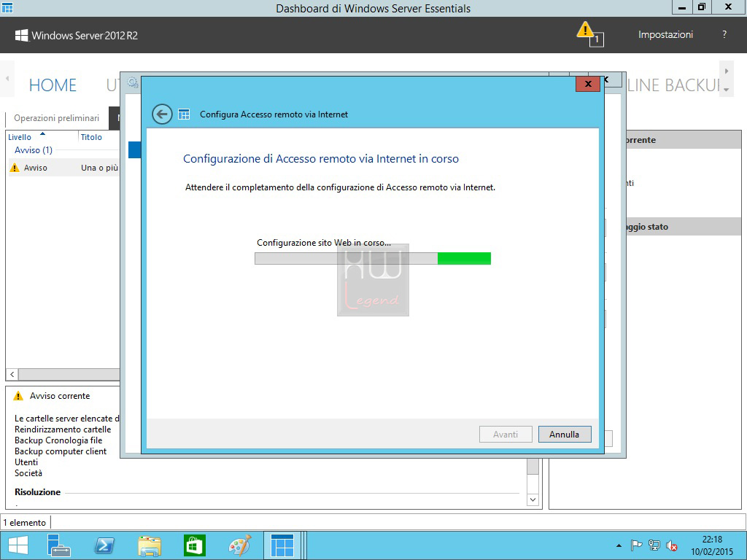Select the Operazioni preliminari tab
This screenshot has height=560, width=747.
[x=57, y=118]
